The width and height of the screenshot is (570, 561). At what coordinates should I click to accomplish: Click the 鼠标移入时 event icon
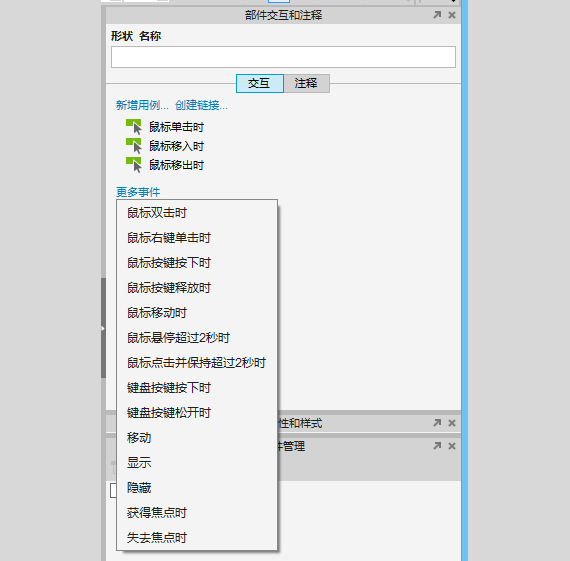point(133,146)
